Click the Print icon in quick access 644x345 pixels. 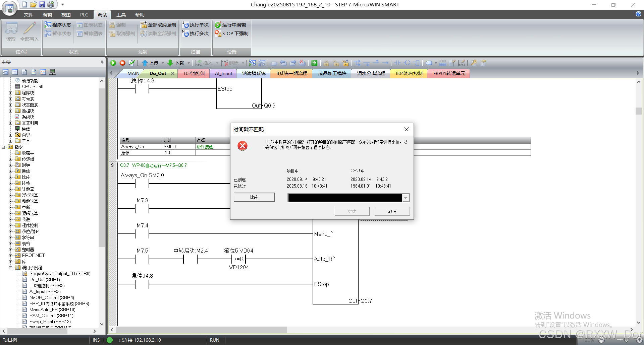pyautogui.click(x=51, y=4)
